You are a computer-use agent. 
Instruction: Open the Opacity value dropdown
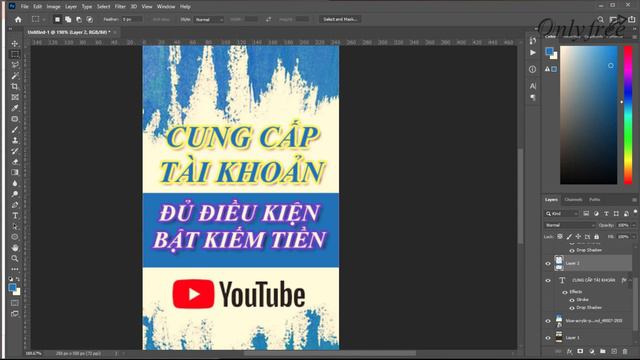633,225
